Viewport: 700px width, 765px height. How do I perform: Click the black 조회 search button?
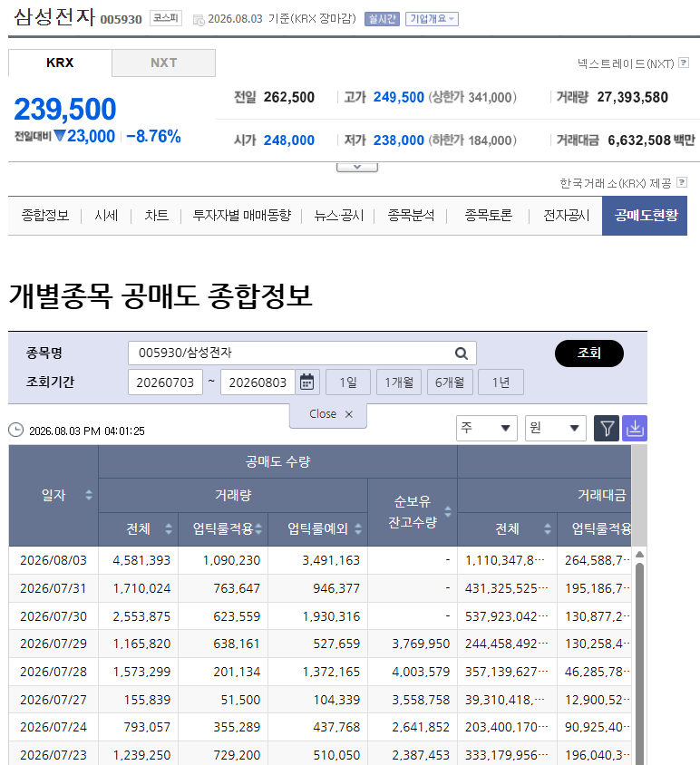589,353
